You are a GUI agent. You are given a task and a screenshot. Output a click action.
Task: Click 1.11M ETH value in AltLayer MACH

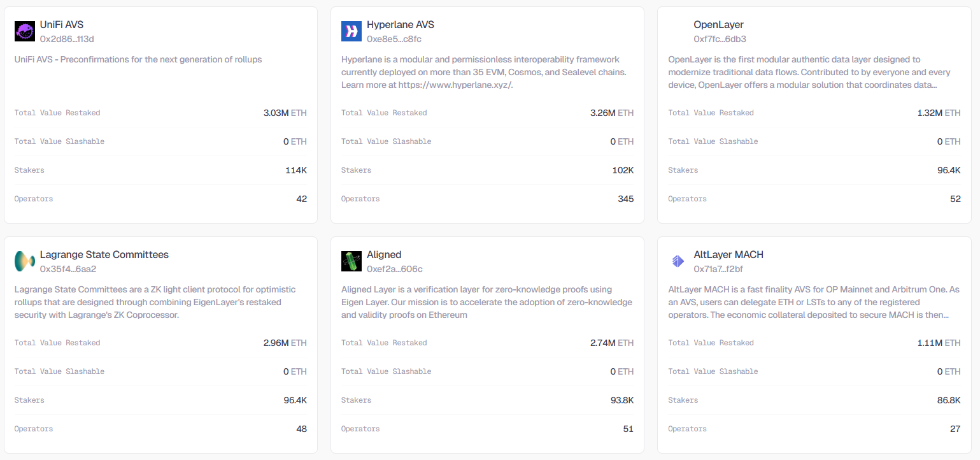point(939,343)
